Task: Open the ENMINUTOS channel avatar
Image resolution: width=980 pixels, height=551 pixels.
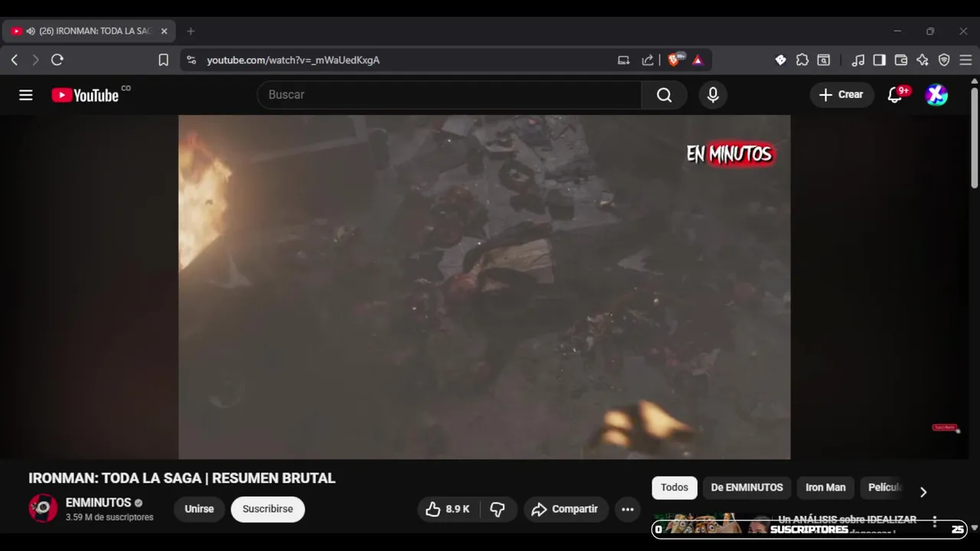Action: tap(43, 509)
